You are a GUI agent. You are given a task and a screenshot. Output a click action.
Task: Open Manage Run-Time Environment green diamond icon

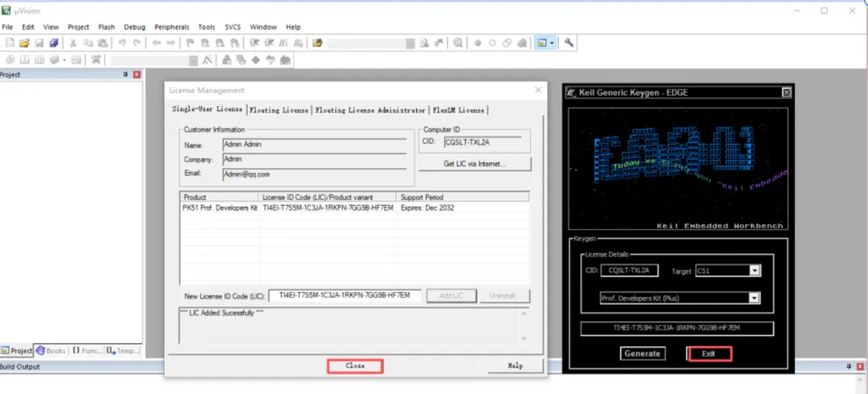[256, 60]
